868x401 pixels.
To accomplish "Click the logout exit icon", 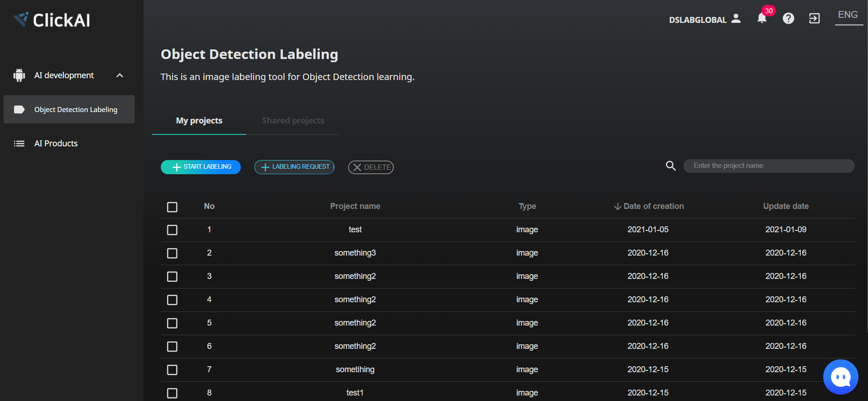I will tap(814, 18).
